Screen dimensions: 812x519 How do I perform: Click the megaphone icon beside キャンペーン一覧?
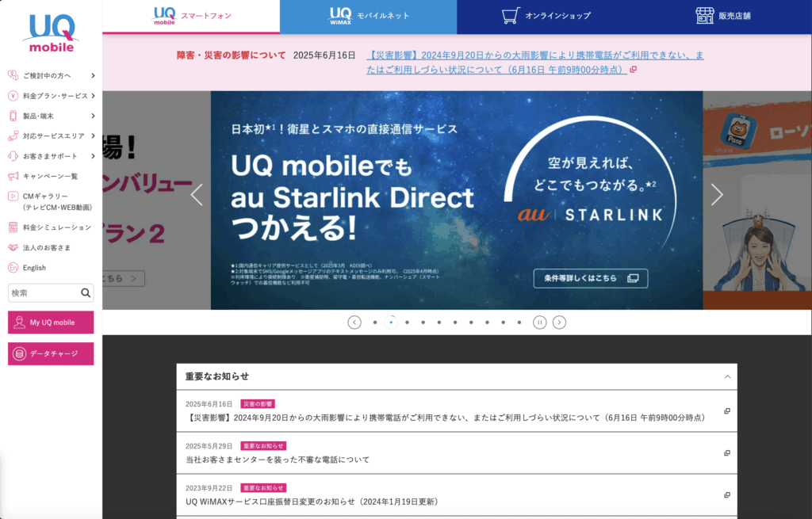coord(13,177)
